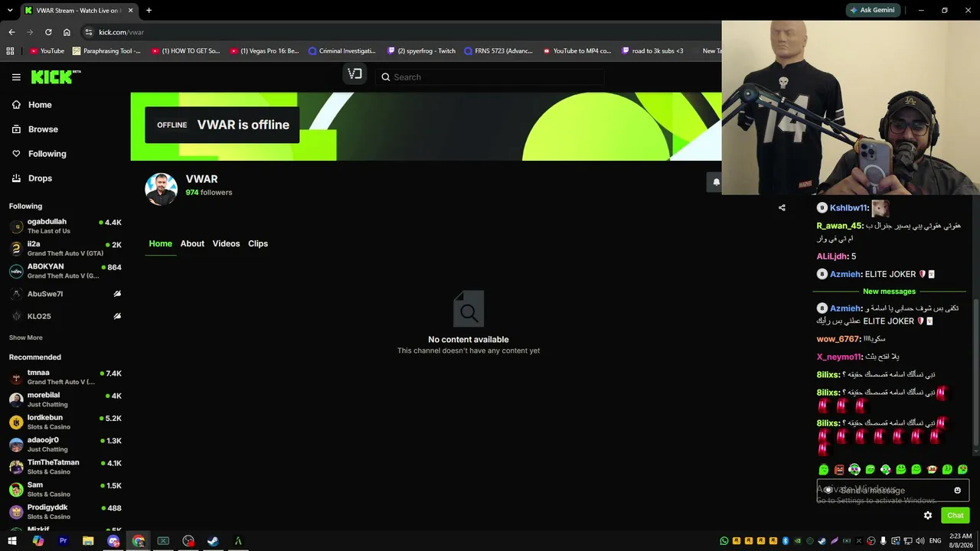Open TimTheTatman recommended channel
The height and width of the screenshot is (551, 980).
65,467
